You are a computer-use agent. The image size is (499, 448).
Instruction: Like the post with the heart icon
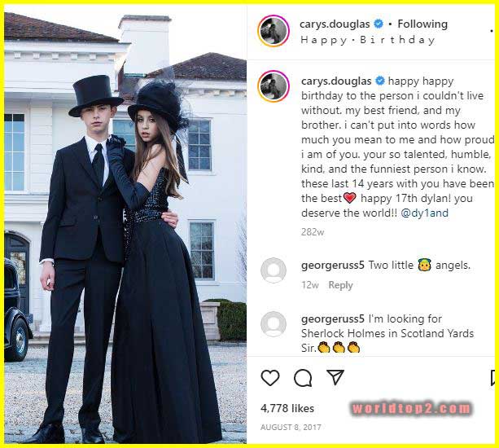coord(270,378)
